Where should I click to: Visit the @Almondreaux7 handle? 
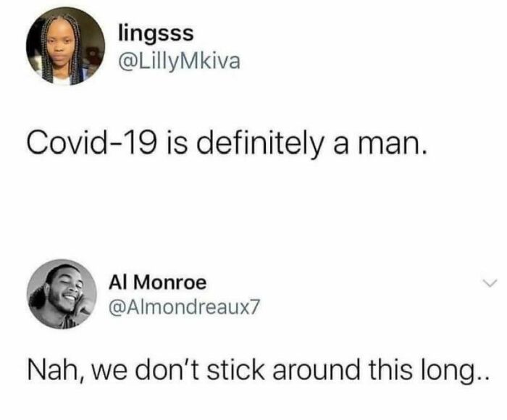184,308
